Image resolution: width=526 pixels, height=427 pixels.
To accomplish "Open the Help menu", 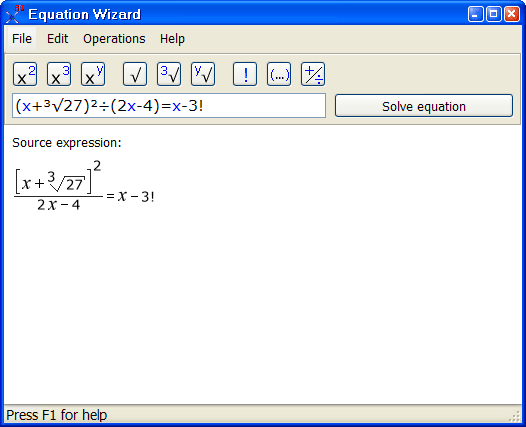I will (x=172, y=39).
